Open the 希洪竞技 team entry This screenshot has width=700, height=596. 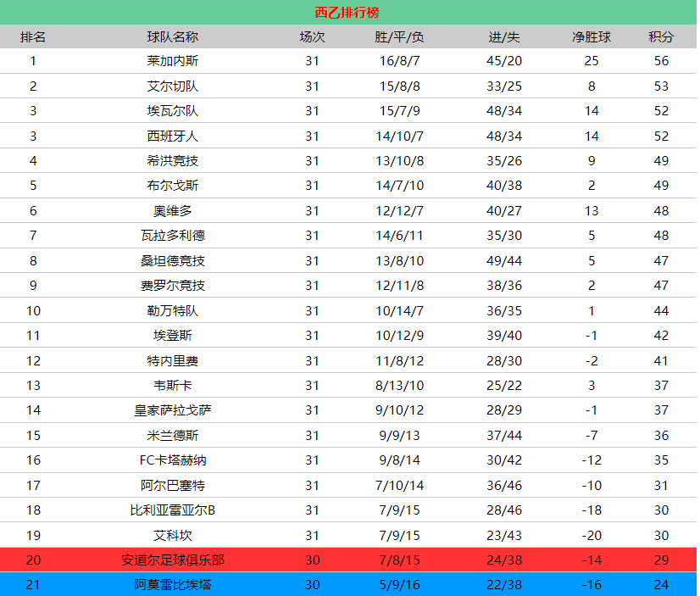click(x=172, y=161)
